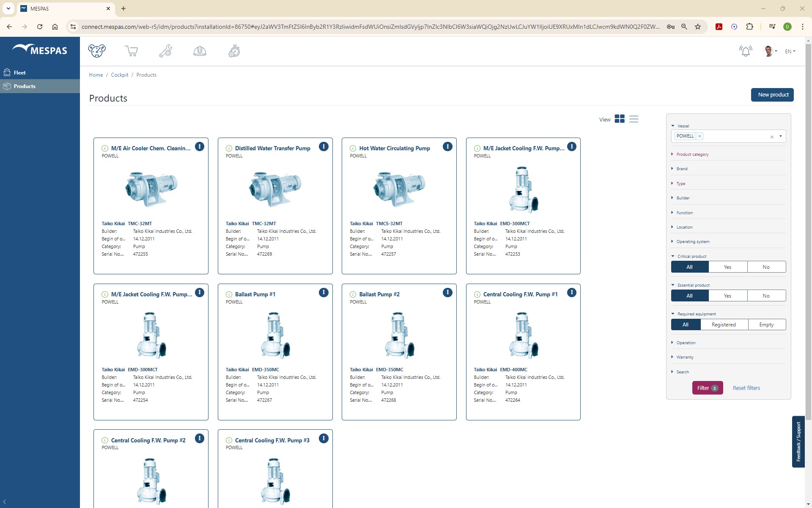This screenshot has height=508, width=812.
Task: Open the safety helmet module icon
Action: (x=200, y=51)
